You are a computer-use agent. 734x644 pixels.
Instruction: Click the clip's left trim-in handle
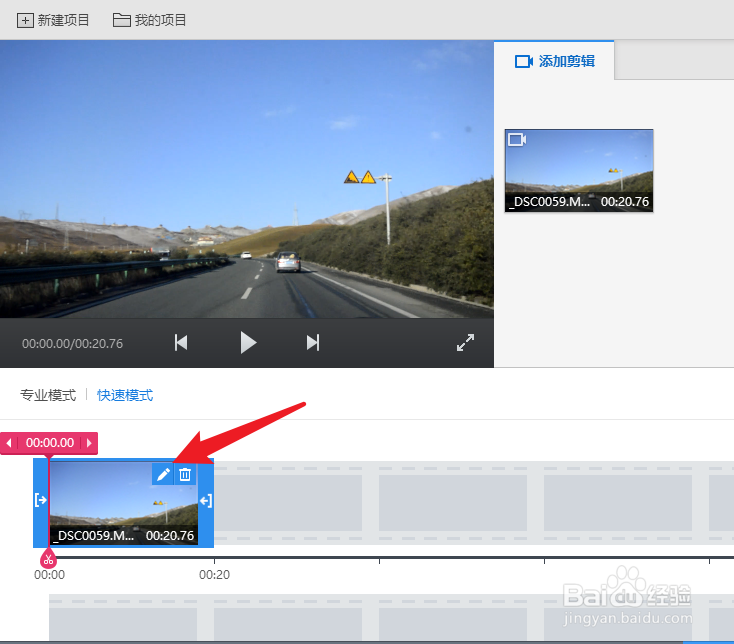tap(41, 500)
